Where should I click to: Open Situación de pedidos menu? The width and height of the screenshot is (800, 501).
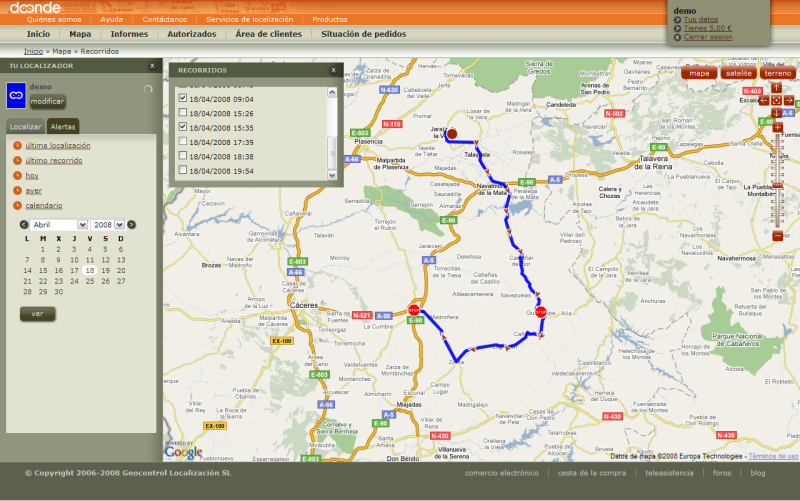363,34
